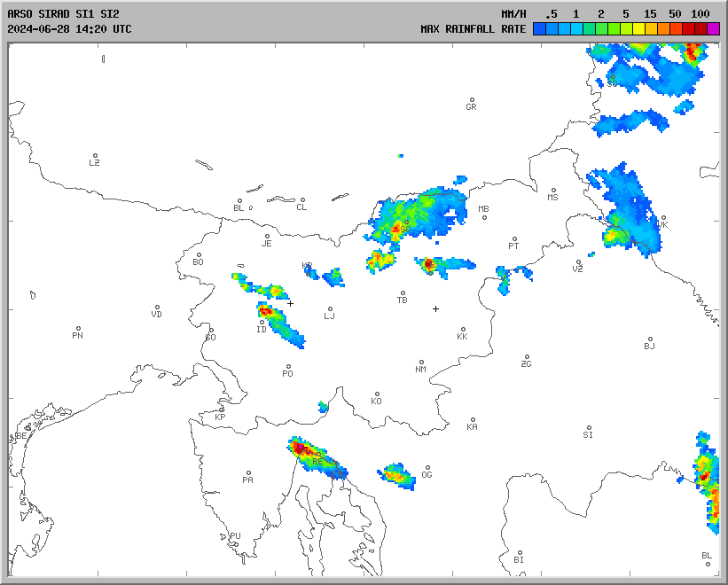Click the ID station label
This screenshot has height=585, width=728.
click(x=262, y=330)
